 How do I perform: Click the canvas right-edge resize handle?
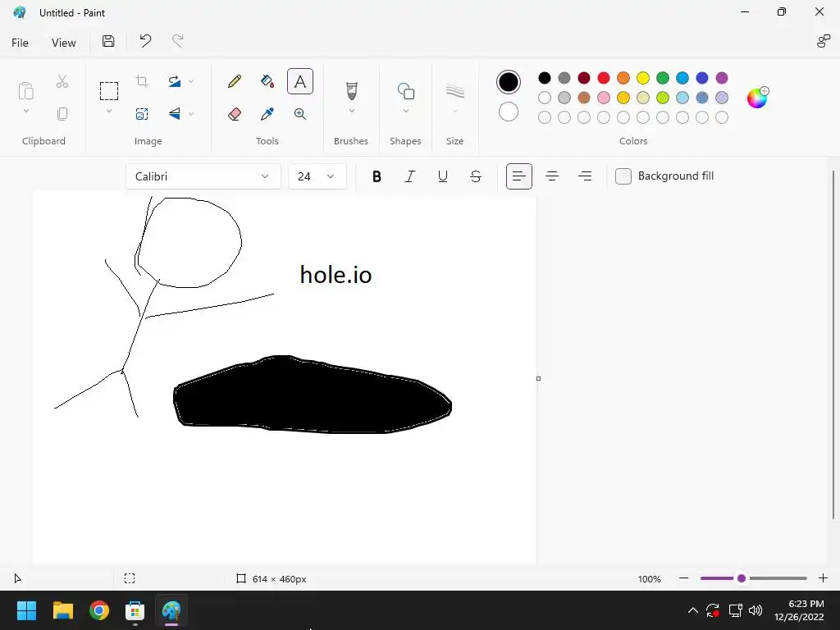click(x=538, y=379)
